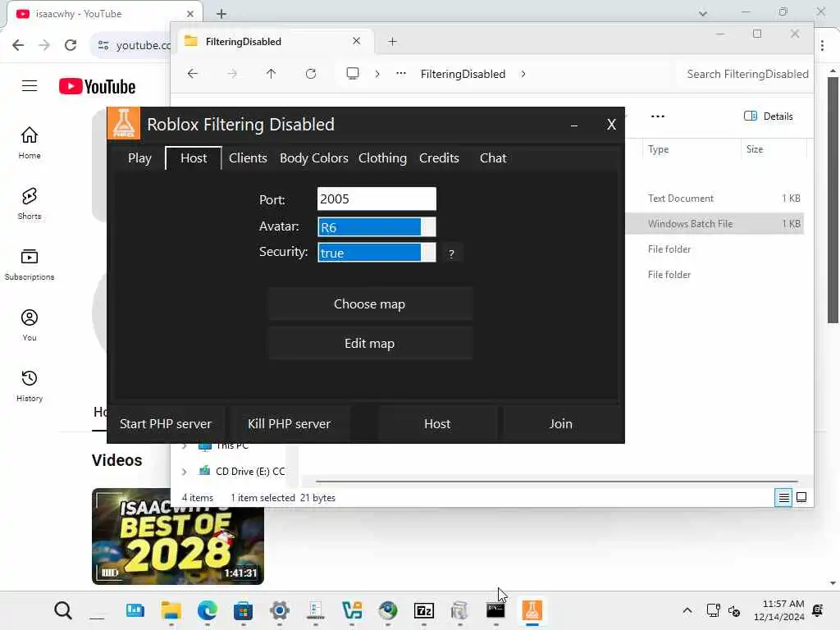840x630 pixels.
Task: Go back in the browser
Action: (18, 45)
